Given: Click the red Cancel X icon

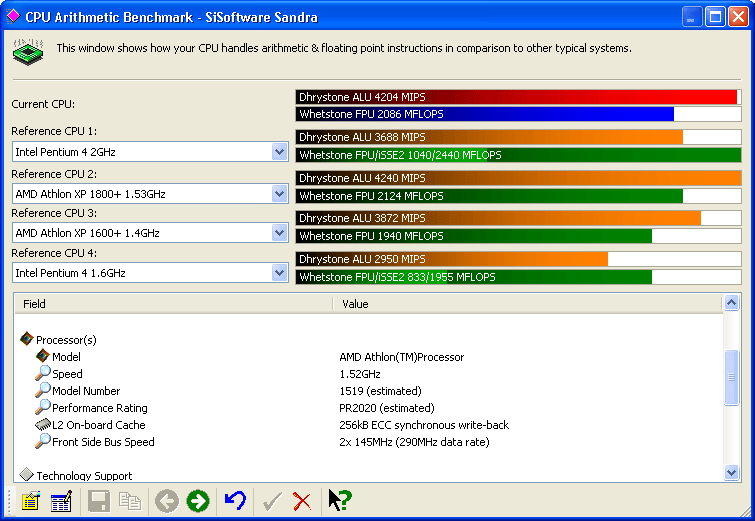Looking at the screenshot, I should pyautogui.click(x=302, y=502).
